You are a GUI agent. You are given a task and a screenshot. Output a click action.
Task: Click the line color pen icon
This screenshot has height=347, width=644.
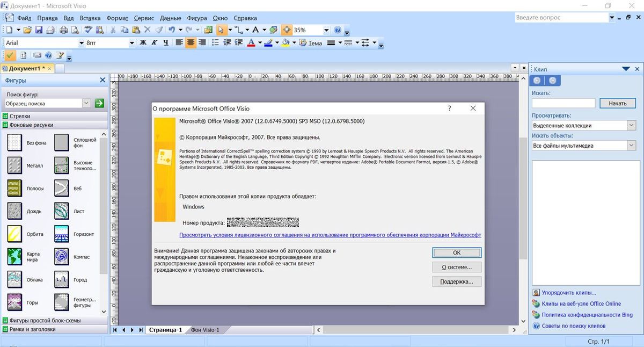tap(269, 42)
